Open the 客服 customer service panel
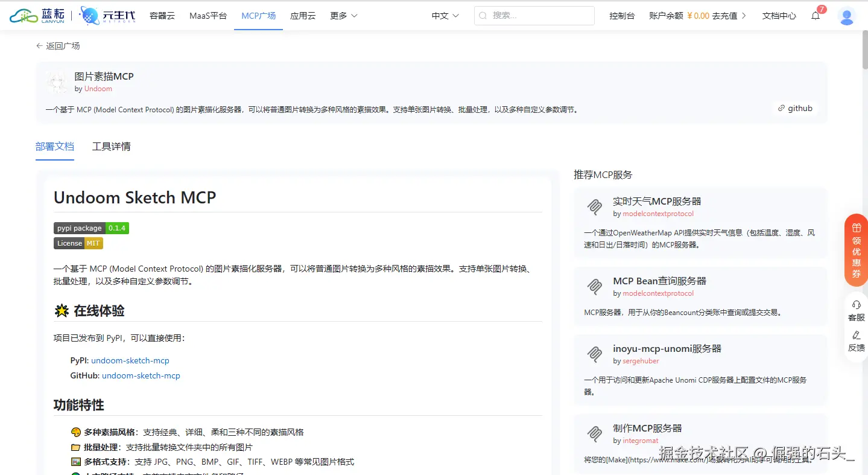Screen dimensions: 868x475 (x=856, y=310)
